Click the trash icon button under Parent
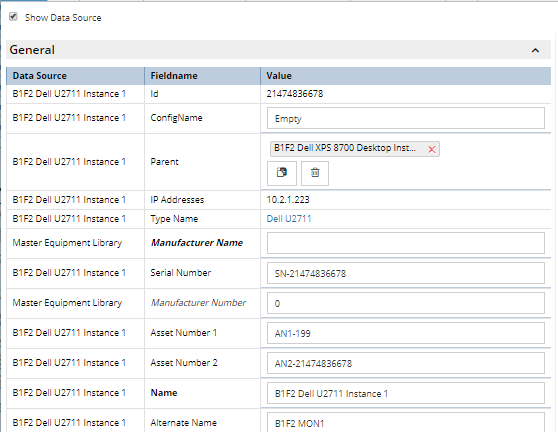 315,173
